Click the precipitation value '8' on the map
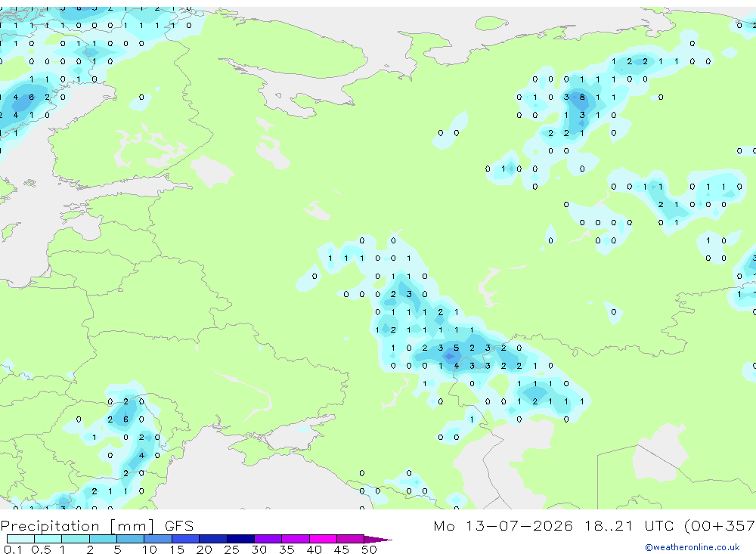The height and width of the screenshot is (554, 756). pos(582,97)
